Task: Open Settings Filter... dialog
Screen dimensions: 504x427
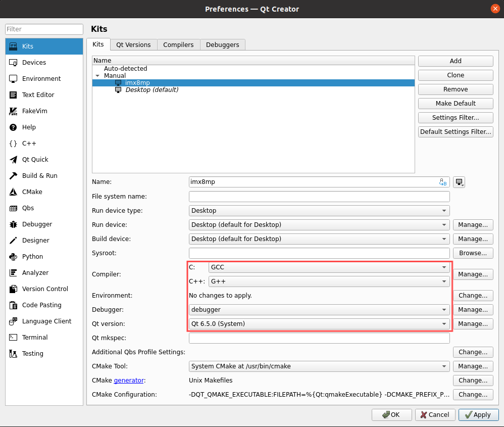Action: [x=456, y=118]
